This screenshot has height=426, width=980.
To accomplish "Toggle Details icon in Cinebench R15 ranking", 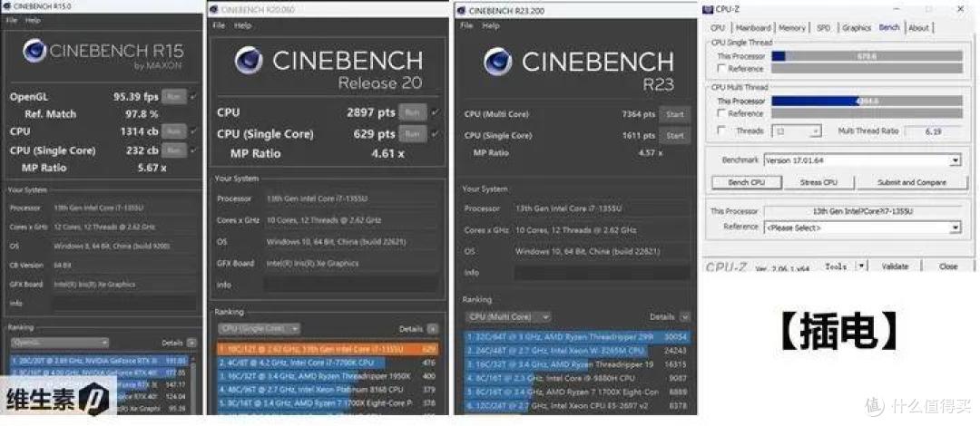I will point(191,343).
